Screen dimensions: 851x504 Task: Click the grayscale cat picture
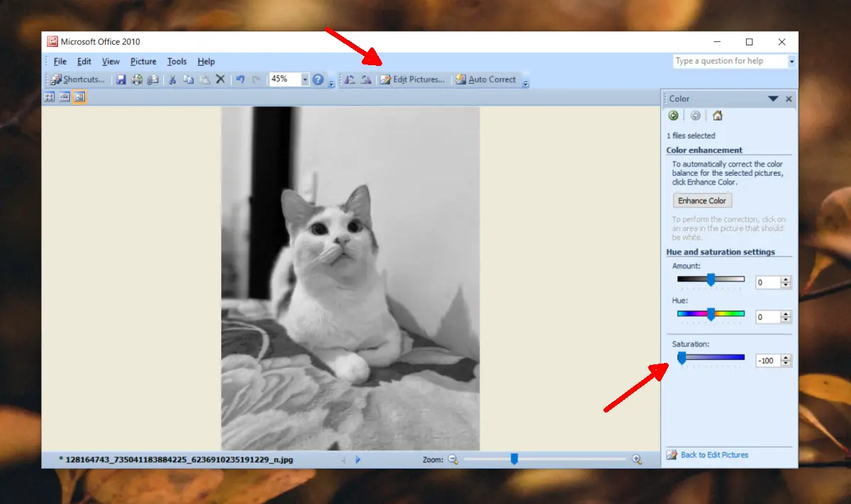point(350,278)
